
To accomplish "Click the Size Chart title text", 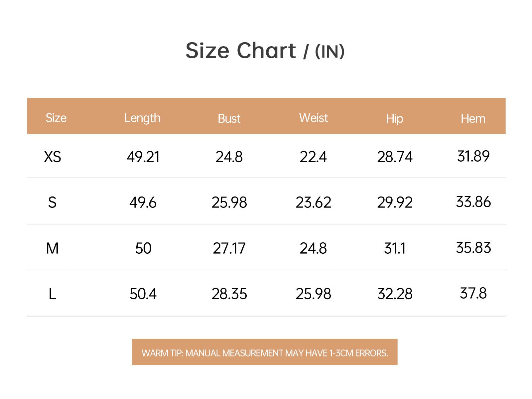I will [265, 51].
